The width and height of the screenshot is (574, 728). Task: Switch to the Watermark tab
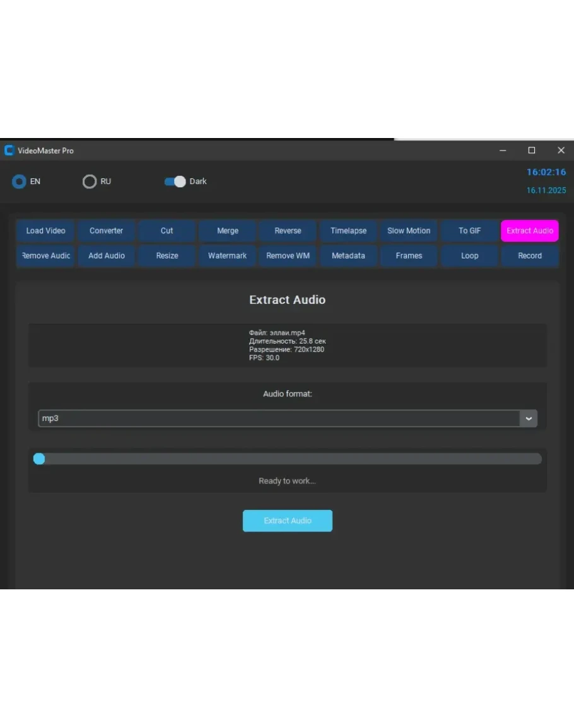227,256
